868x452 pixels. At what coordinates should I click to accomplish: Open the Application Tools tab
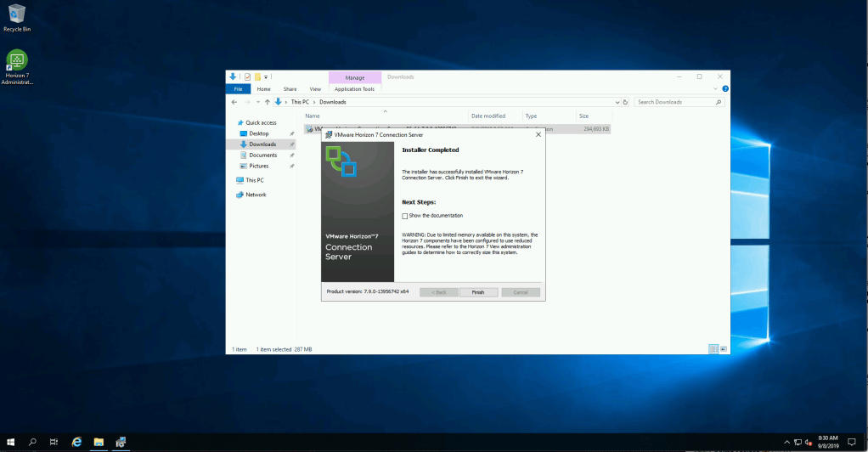tap(354, 88)
